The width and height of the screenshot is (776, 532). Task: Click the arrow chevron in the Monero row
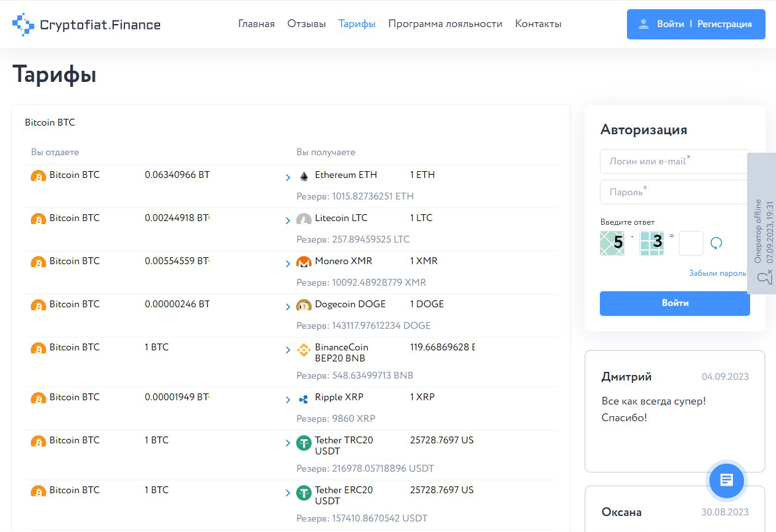288,264
